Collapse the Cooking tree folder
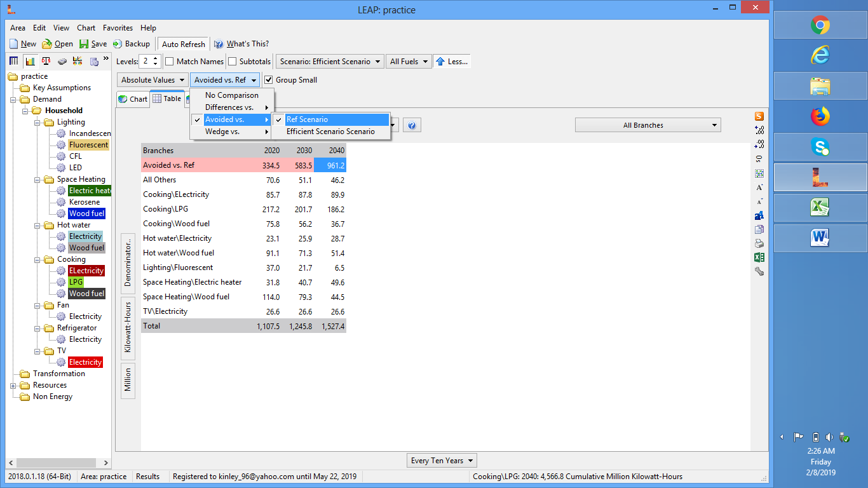 37,259
